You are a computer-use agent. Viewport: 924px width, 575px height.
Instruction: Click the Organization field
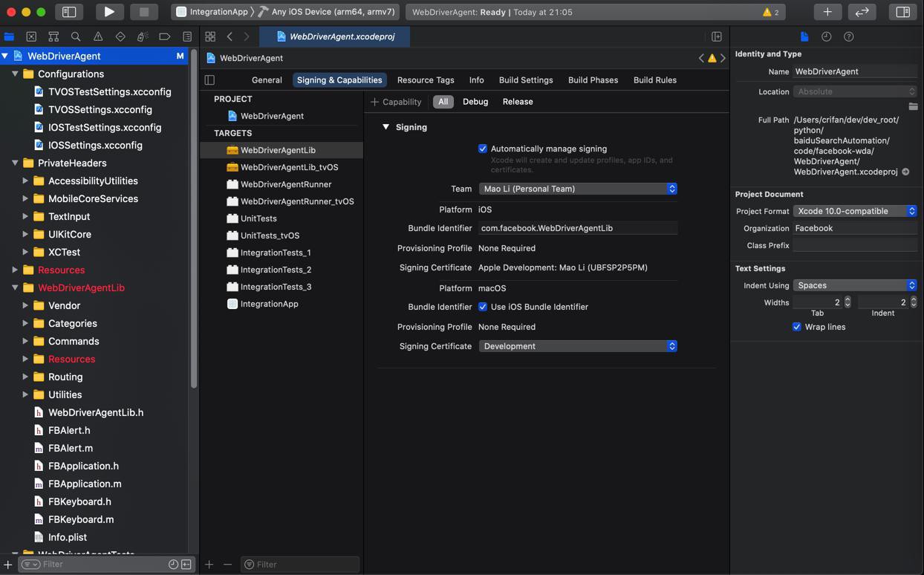855,228
